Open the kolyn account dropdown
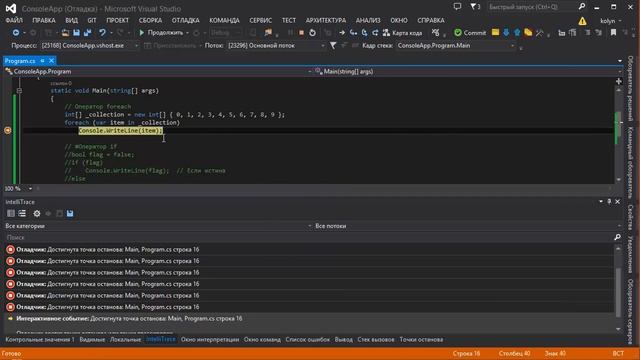This screenshot has height=360, width=640. (x=611, y=20)
